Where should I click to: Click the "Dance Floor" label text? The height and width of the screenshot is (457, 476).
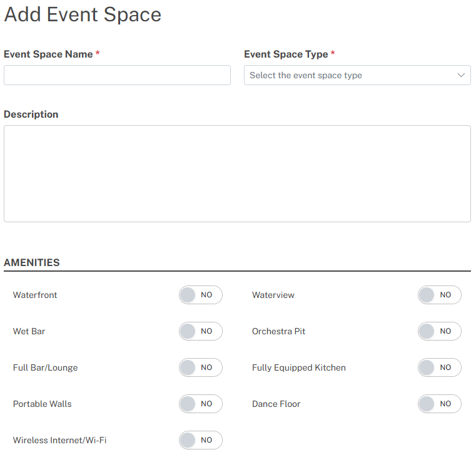[x=276, y=404]
